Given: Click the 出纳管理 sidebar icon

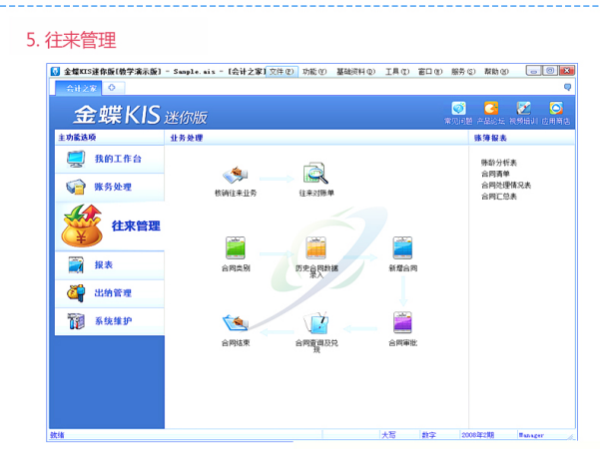Looking at the screenshot, I should [x=76, y=293].
